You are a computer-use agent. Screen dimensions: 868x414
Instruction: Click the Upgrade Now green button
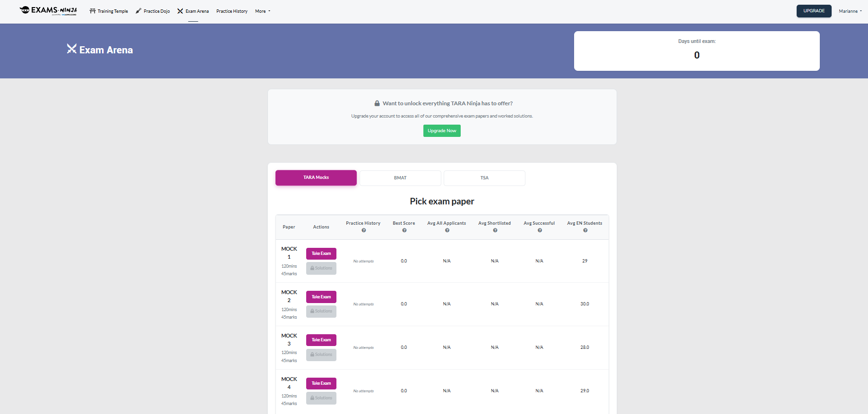(442, 131)
